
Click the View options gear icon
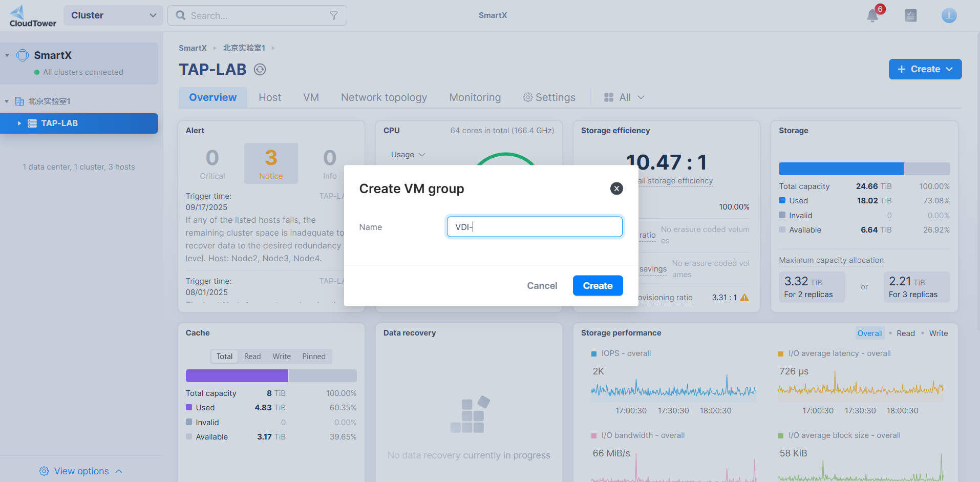44,471
